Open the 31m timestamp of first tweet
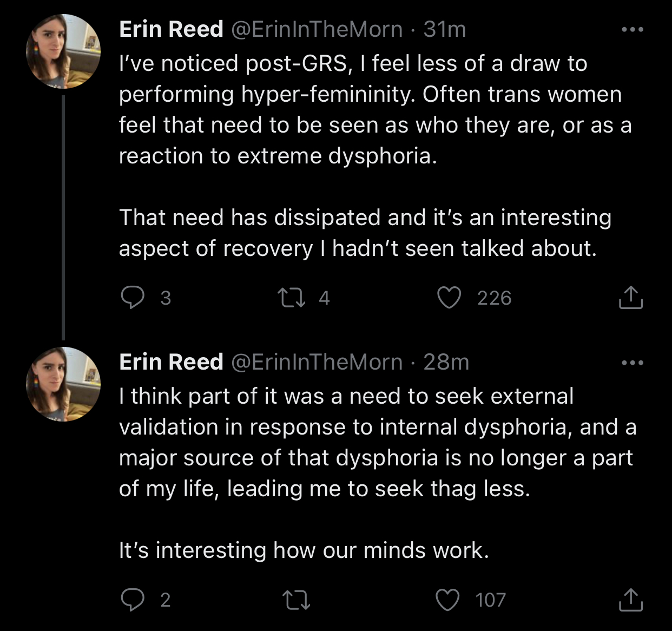Screen dimensions: 672x631 point(445,29)
